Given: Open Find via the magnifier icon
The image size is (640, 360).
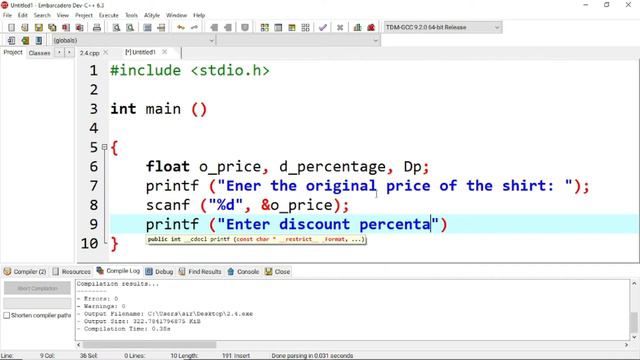Looking at the screenshot, I should coord(116,27).
